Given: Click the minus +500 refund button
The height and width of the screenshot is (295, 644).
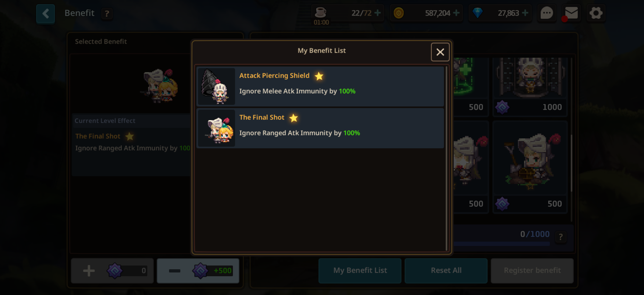Looking at the screenshot, I should (x=198, y=271).
